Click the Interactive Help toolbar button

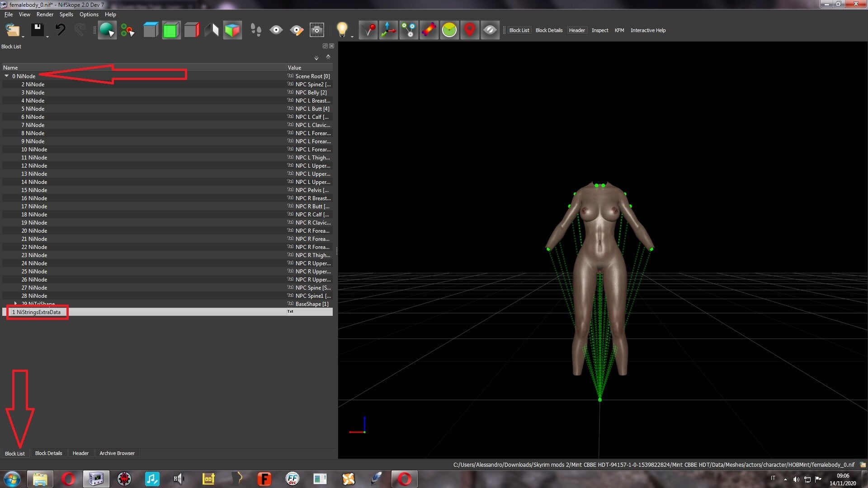[648, 30]
